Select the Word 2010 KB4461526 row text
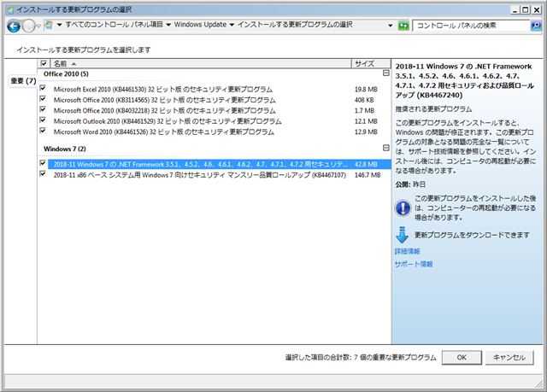This screenshot has width=547, height=392. pos(164,132)
